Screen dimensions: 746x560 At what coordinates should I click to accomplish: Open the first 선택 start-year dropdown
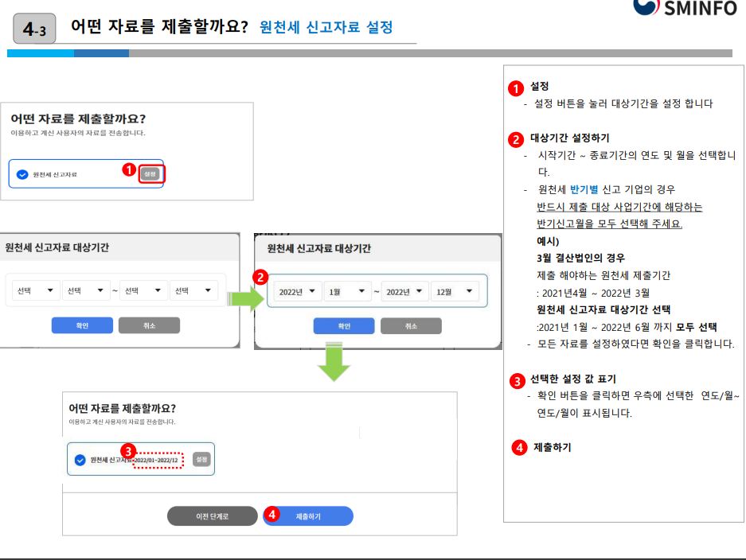34,290
